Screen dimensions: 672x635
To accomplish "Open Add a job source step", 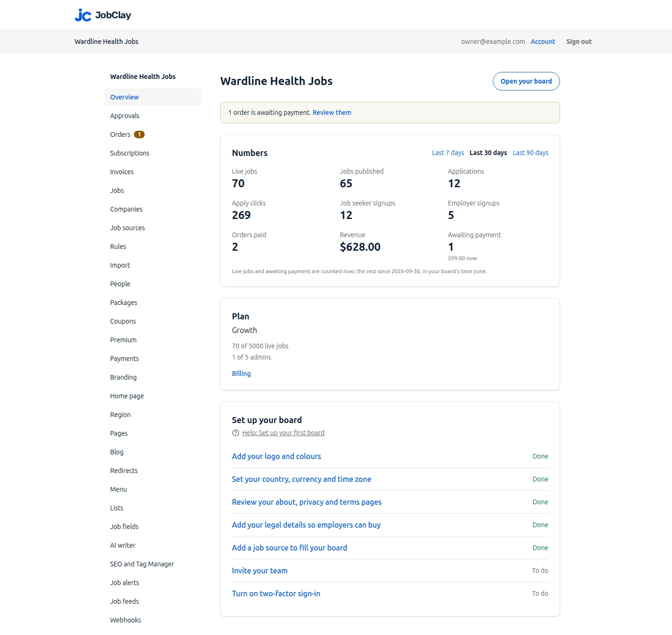I will click(x=289, y=548).
